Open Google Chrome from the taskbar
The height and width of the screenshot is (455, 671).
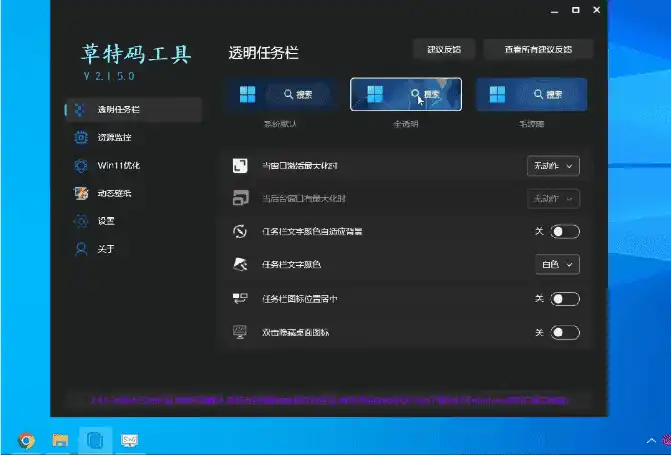(26, 440)
